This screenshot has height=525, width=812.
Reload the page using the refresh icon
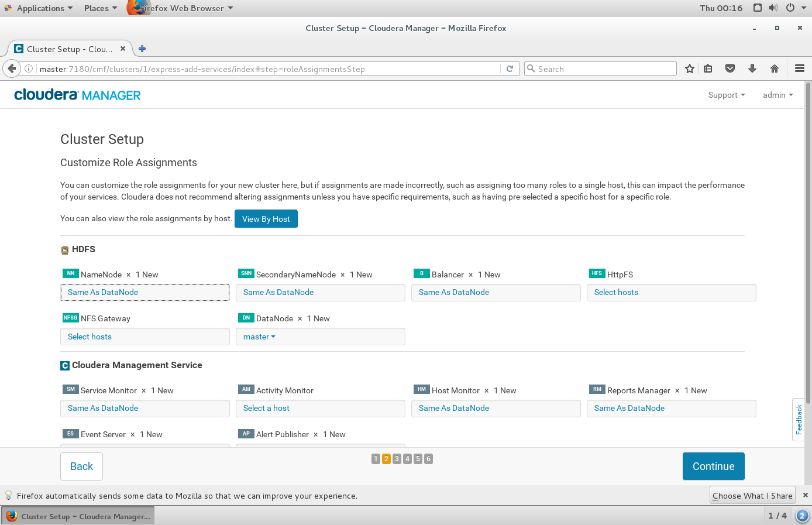pyautogui.click(x=510, y=69)
